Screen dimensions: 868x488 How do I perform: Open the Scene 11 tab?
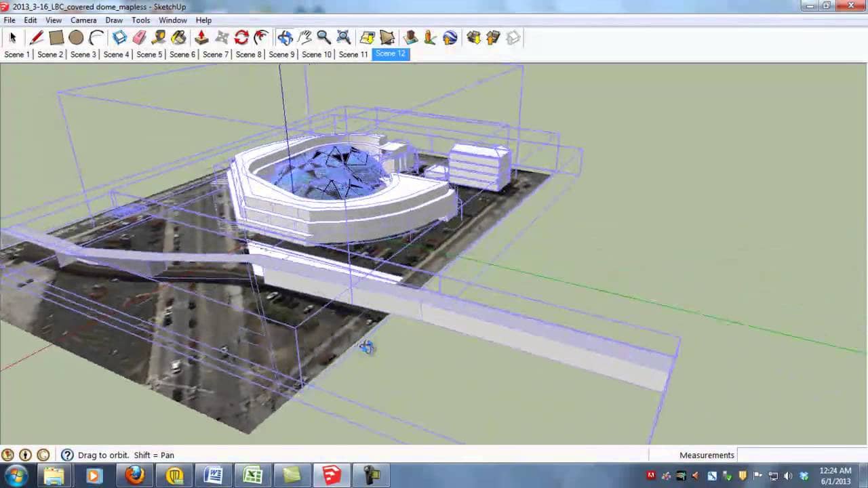(x=353, y=54)
